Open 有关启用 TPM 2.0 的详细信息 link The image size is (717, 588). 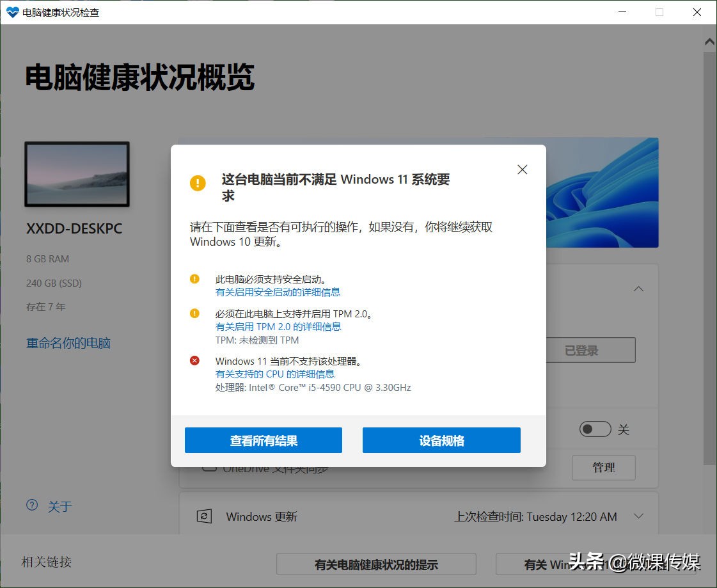278,326
